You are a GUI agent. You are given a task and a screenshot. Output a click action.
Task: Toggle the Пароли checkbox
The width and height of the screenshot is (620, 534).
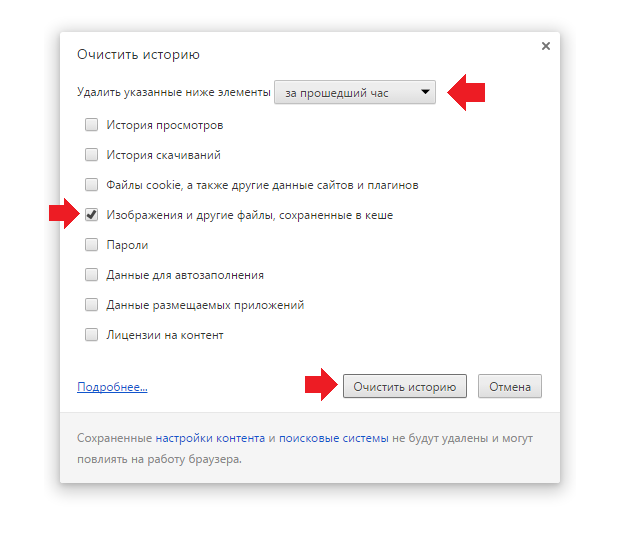[91, 245]
